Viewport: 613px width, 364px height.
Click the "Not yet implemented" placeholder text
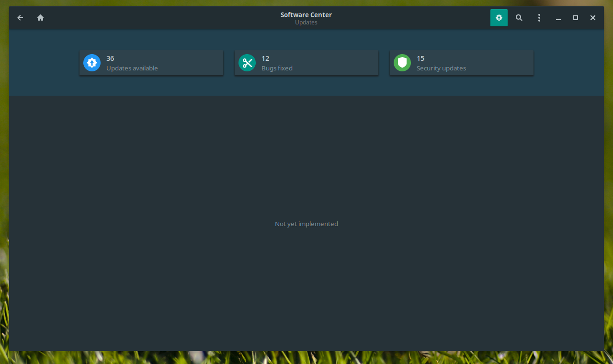coord(306,224)
